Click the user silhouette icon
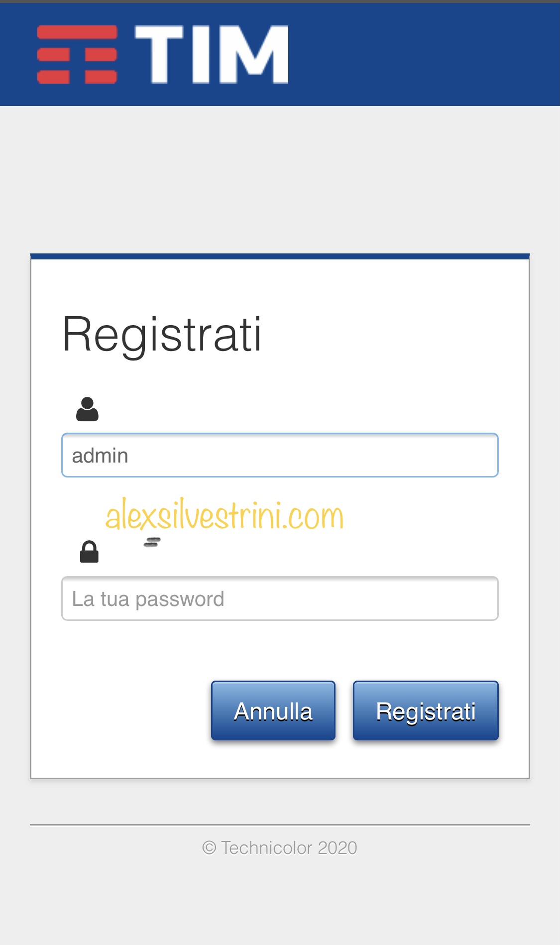The width and height of the screenshot is (560, 945). (x=87, y=409)
